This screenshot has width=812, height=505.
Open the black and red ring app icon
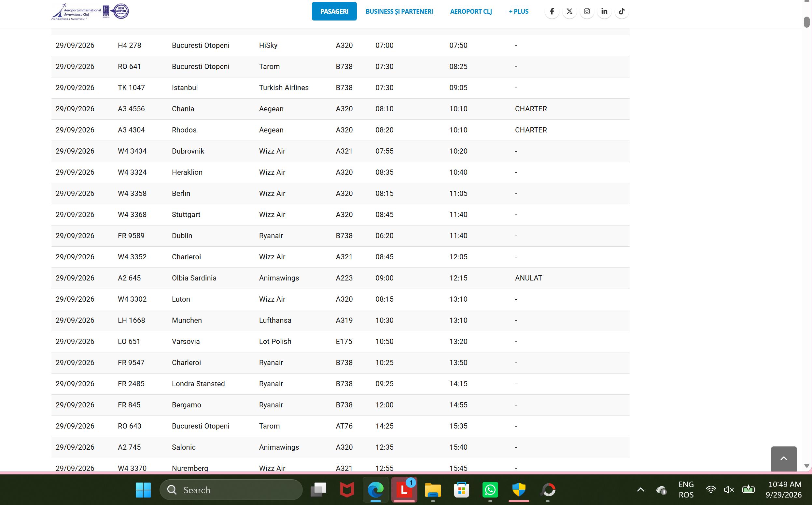(548, 490)
